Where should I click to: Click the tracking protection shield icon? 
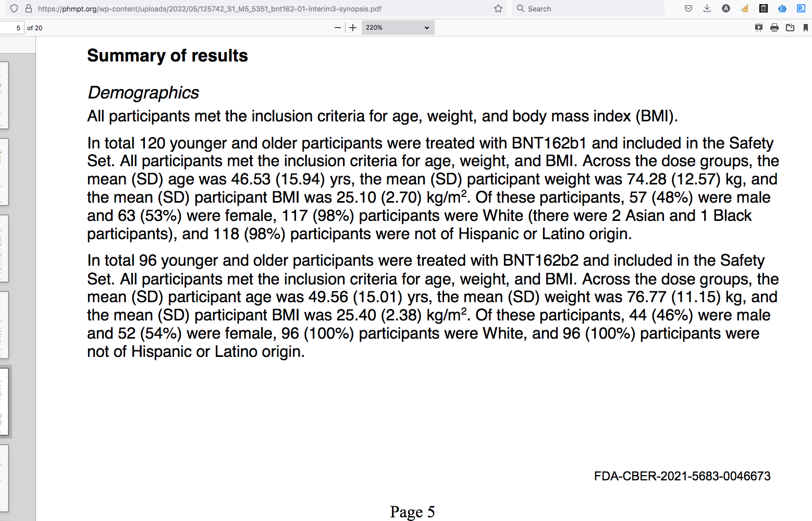(x=14, y=8)
